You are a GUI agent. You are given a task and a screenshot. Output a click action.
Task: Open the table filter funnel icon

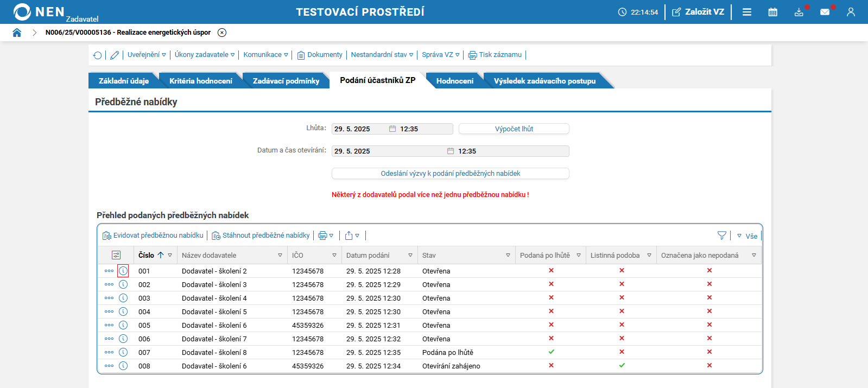[x=721, y=236]
